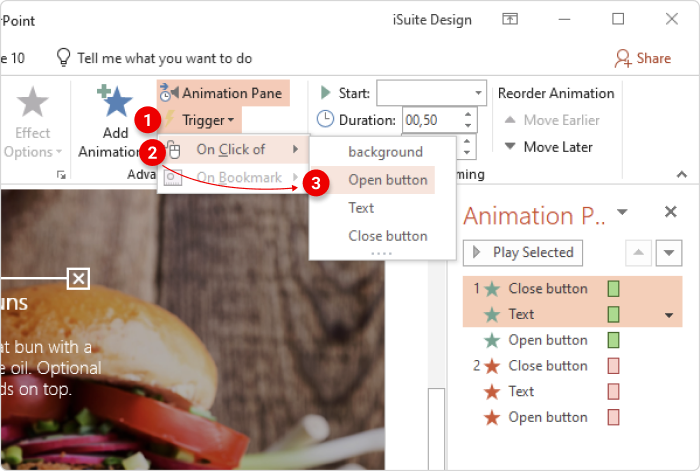Close the Animation Pane with X
Screen dimensions: 700x471
671,212
